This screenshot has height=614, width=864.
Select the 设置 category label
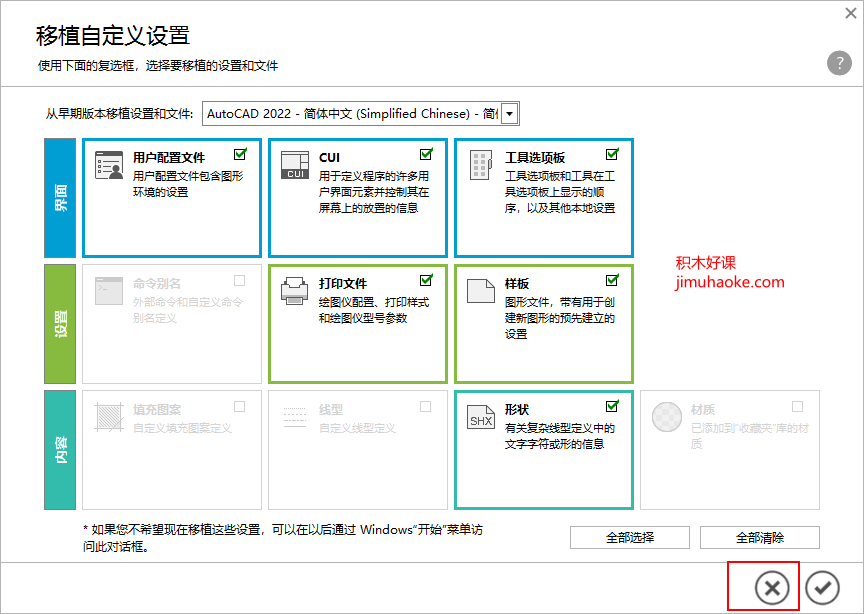[x=60, y=324]
